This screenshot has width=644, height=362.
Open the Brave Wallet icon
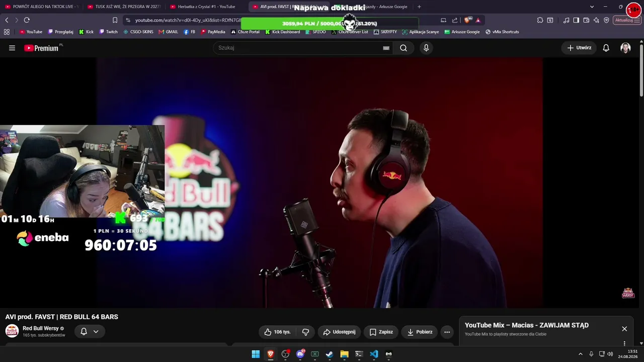(586, 20)
